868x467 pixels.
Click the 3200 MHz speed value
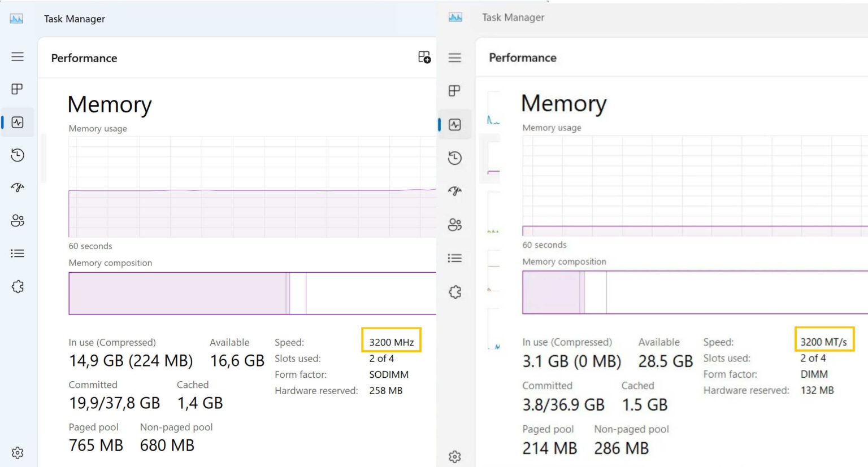(392, 342)
